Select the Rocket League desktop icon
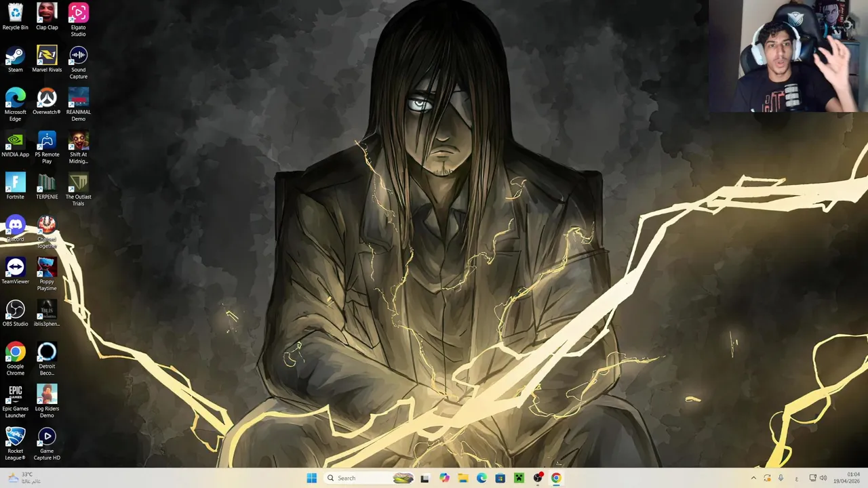 click(15, 444)
